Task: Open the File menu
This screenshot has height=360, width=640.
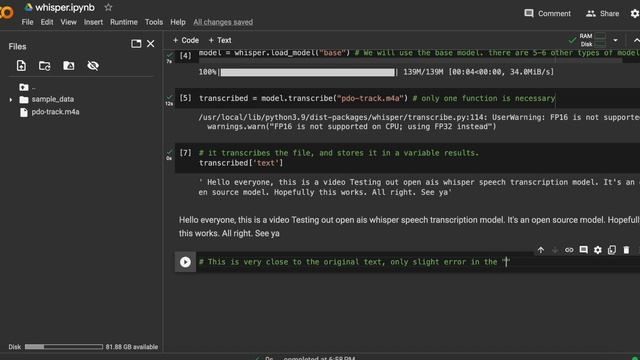Action: tap(27, 22)
